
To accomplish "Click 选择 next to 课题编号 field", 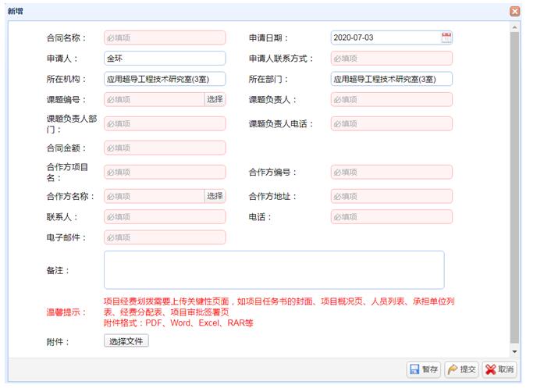I will tap(215, 99).
